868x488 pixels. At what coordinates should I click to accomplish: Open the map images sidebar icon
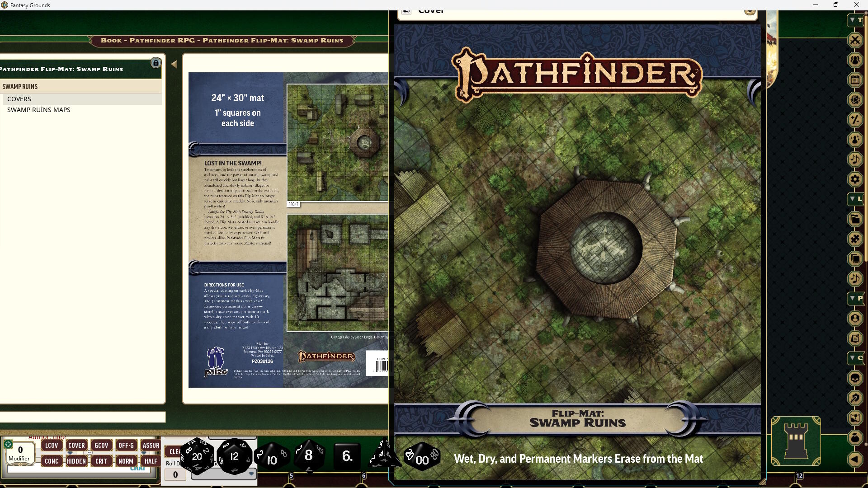(855, 418)
